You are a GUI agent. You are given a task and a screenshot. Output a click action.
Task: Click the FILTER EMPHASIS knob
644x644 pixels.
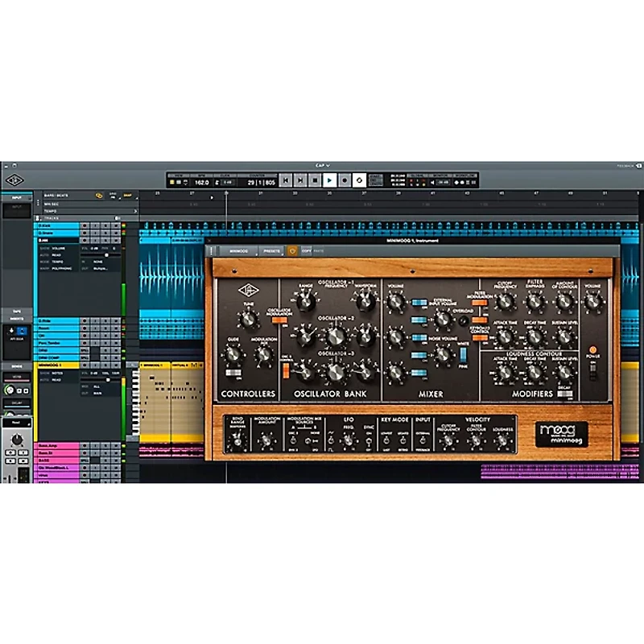[x=535, y=301]
